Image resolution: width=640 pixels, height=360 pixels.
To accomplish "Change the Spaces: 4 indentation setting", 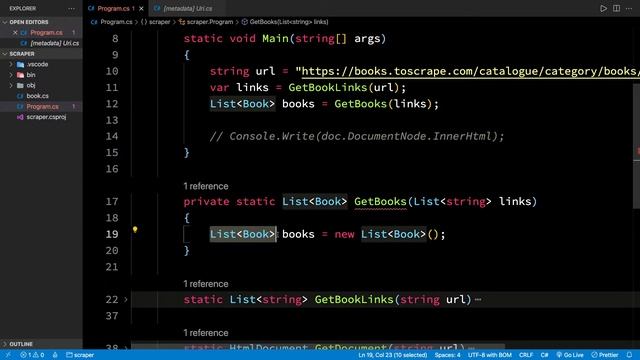I will click(447, 355).
